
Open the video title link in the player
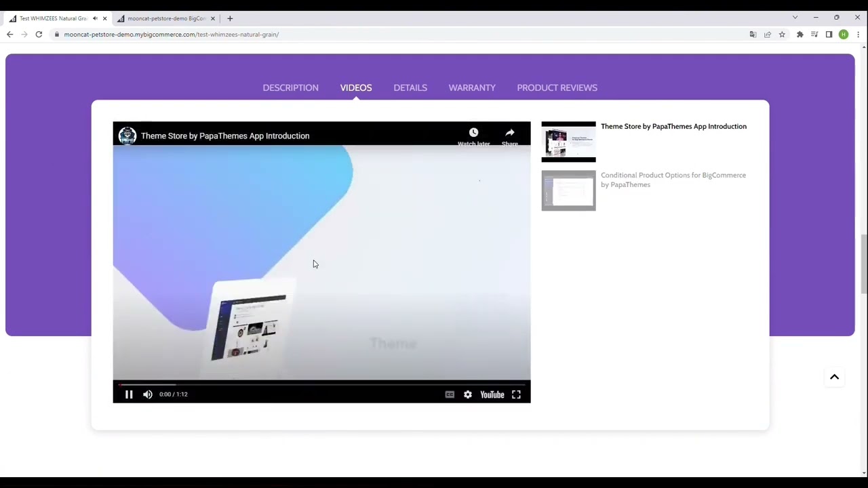point(225,136)
